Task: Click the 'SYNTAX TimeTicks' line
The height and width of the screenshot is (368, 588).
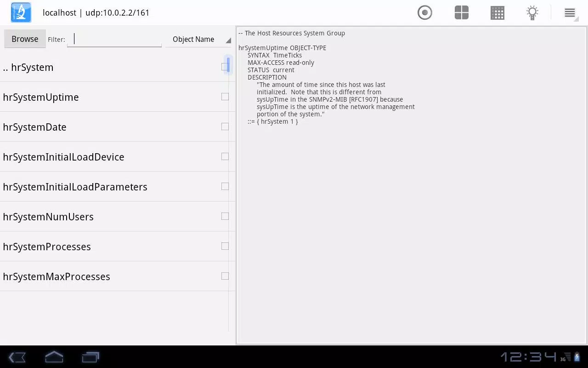Action: click(x=275, y=55)
